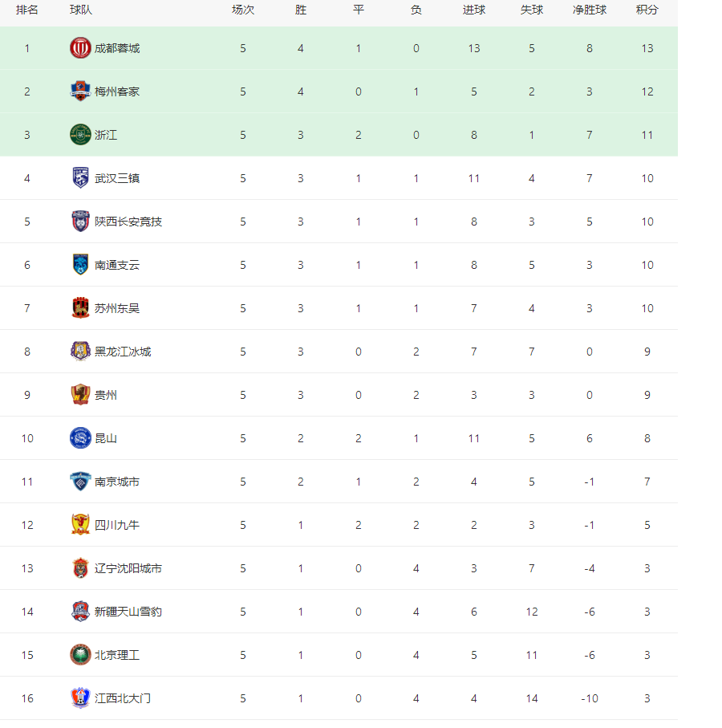Click the 陕西长安竞技 team badge
The width and height of the screenshot is (722, 728).
(x=80, y=221)
